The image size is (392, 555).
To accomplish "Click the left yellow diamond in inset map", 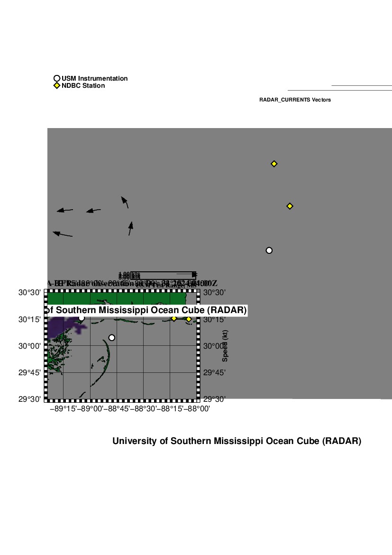I will pos(174,318).
